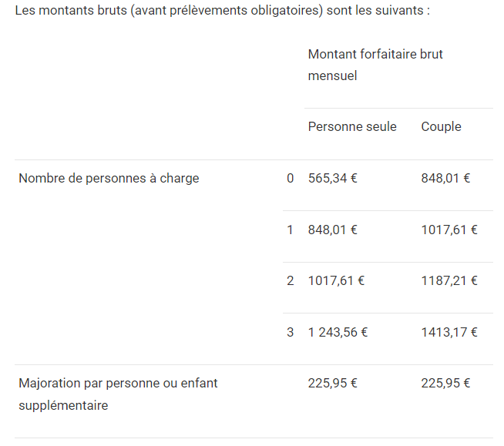Click 848,01 € in the Personne seule column
The width and height of the screenshot is (504, 446).
pos(333,230)
